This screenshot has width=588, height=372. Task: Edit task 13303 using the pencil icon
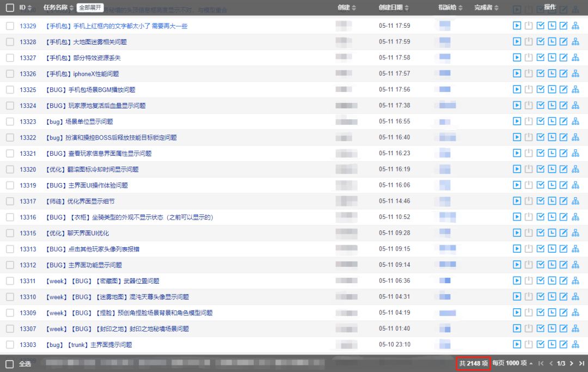tap(563, 344)
